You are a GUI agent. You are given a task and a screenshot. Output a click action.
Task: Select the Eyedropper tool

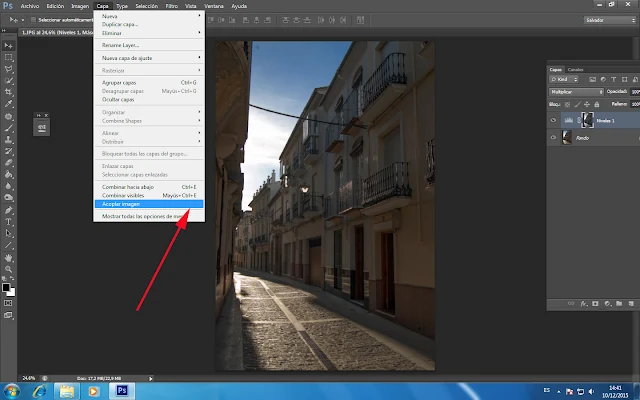pos(9,104)
